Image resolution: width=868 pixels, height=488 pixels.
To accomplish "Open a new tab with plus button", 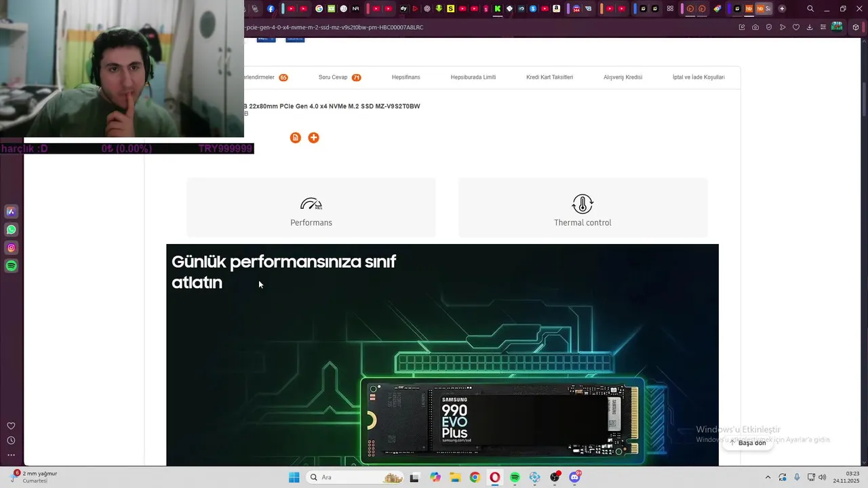I will tap(782, 9).
